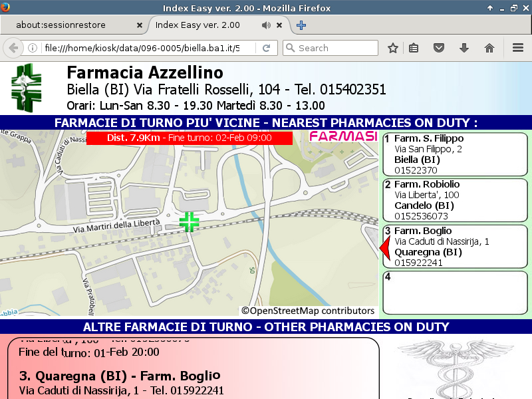
Task: Close the Index Easy ver. 2.00 tab
Action: click(280, 25)
